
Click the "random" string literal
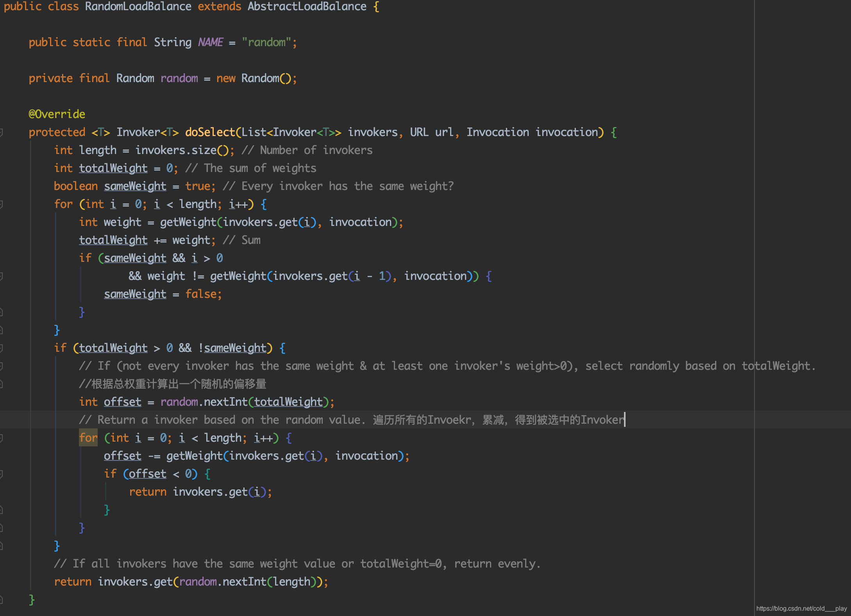pos(266,42)
